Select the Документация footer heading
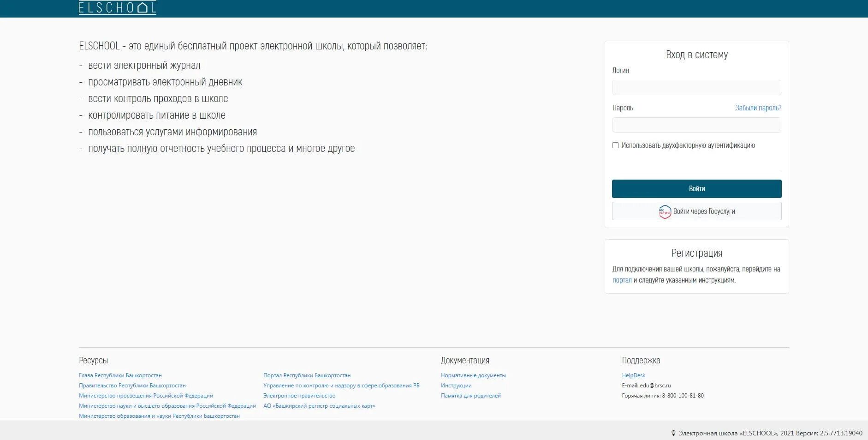This screenshot has width=868, height=440. point(465,361)
